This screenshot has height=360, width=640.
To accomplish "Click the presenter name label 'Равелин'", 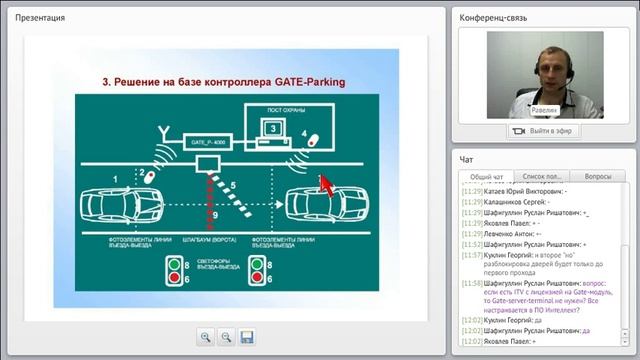I will click(544, 110).
